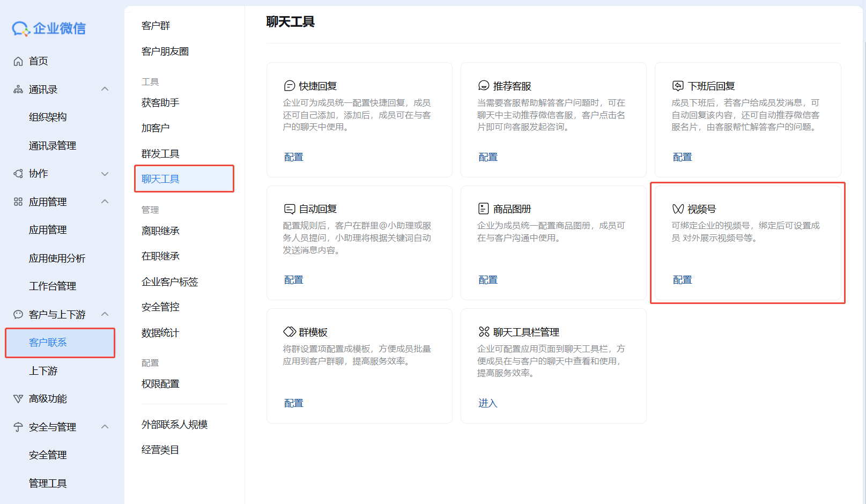Screen dimensions: 866x504
Task: Expand the 协作 sidebar section
Action: pyautogui.click(x=105, y=174)
